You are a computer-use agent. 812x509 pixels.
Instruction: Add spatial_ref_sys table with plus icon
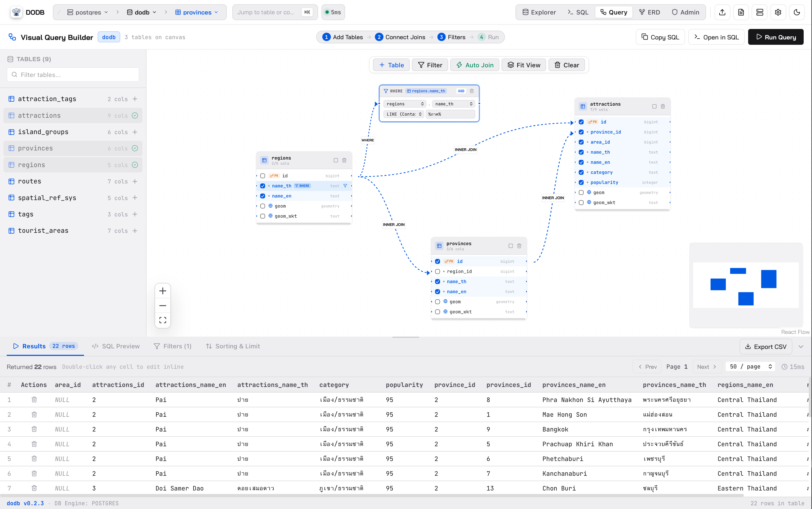tap(135, 198)
